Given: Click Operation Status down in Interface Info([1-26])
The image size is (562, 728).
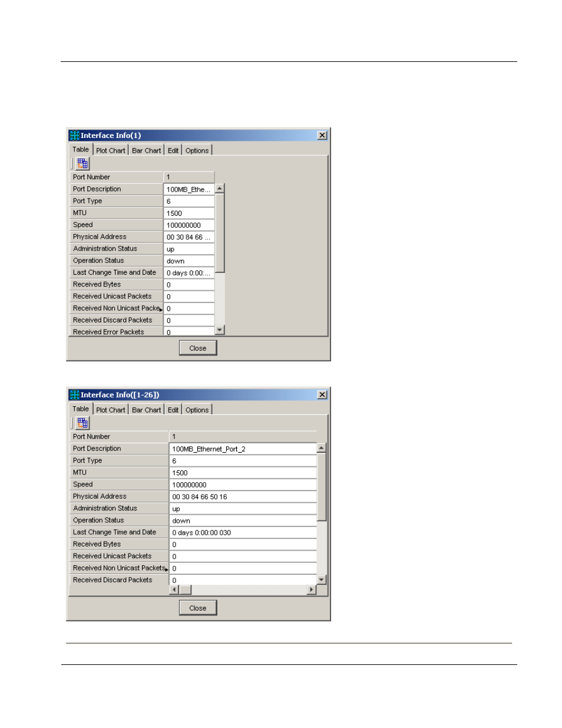Looking at the screenshot, I should pyautogui.click(x=243, y=521).
